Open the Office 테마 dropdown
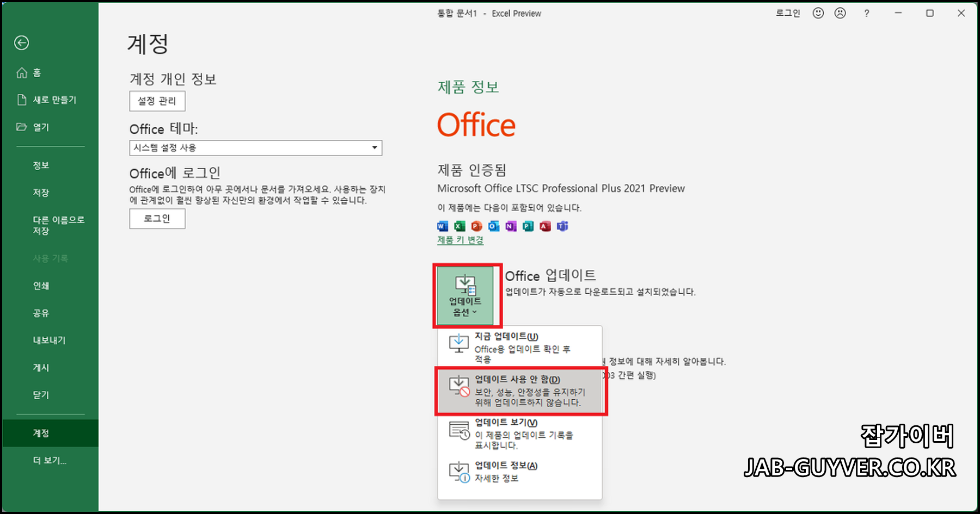This screenshot has height=514, width=980. [x=255, y=147]
